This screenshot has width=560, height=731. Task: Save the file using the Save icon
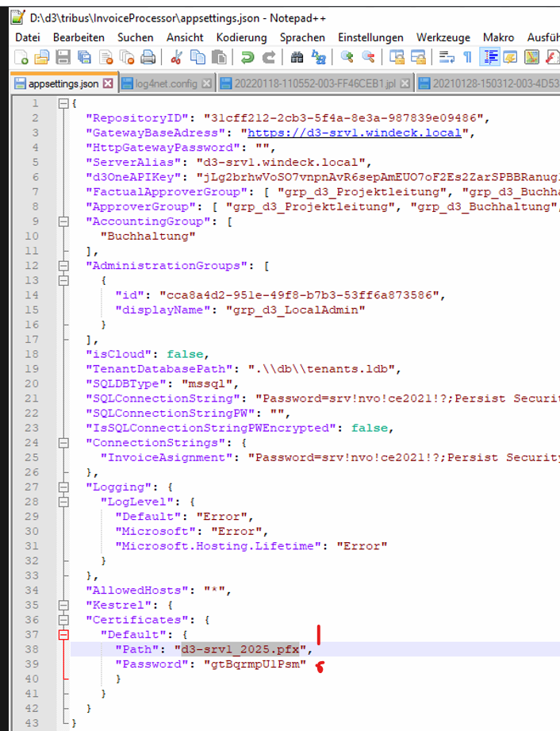click(x=62, y=57)
